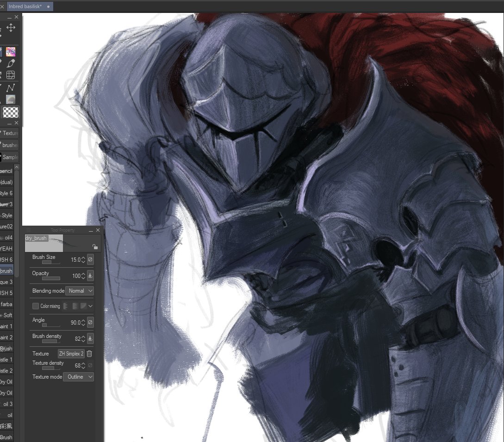This screenshot has height=442, width=504.
Task: Close the Tool Property panel
Action: coord(98,230)
